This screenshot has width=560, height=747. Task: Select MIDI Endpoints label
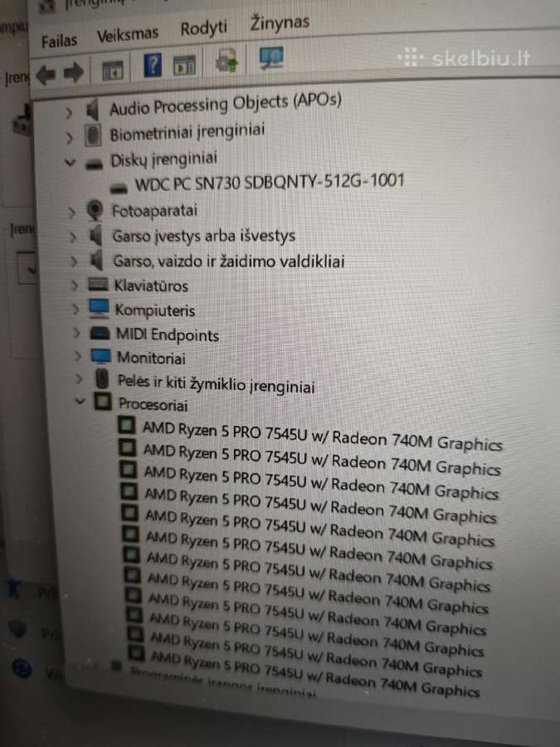(168, 334)
